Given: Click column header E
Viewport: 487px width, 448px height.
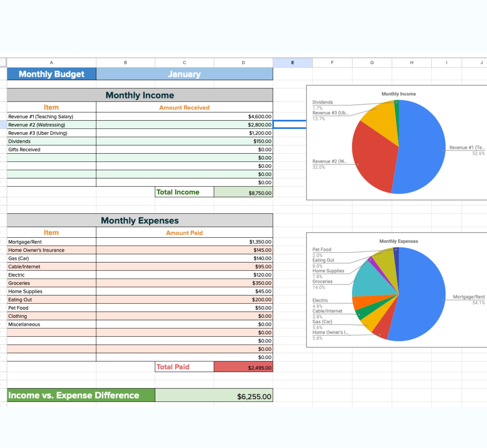Looking at the screenshot, I should [x=292, y=62].
